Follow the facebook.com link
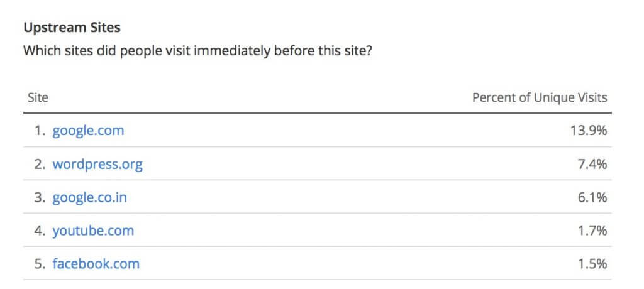 [x=96, y=264]
